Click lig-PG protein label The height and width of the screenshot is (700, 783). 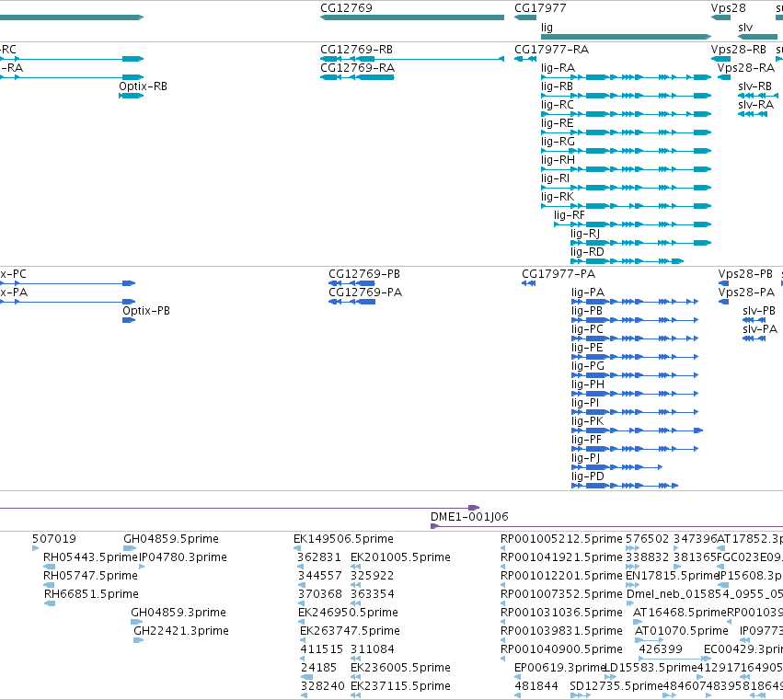(588, 366)
